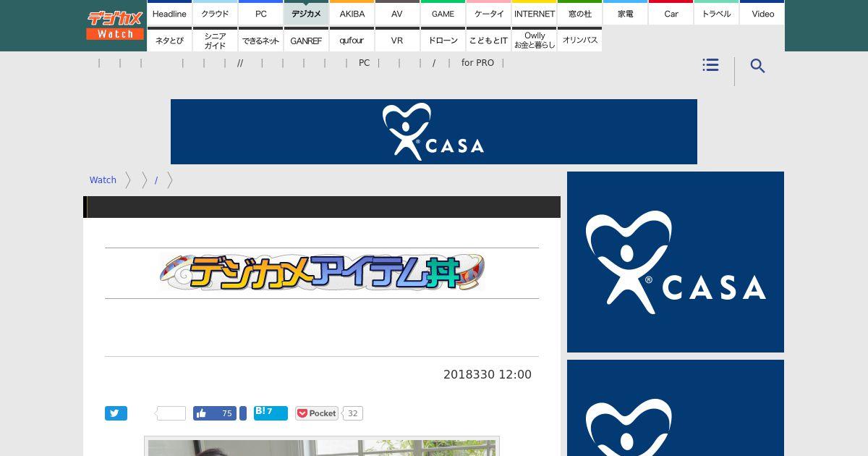
Task: Switch to the PC tab in top navigation
Action: (x=260, y=13)
